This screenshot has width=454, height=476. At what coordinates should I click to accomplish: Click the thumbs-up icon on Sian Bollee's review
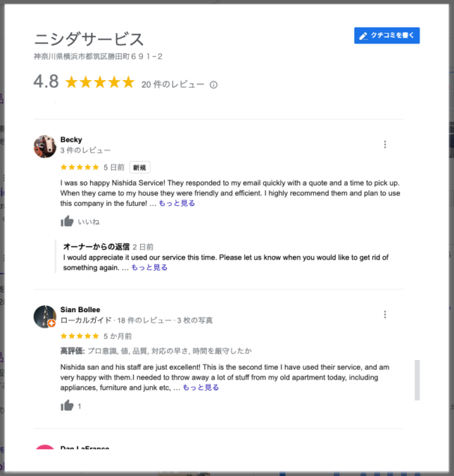[67, 406]
